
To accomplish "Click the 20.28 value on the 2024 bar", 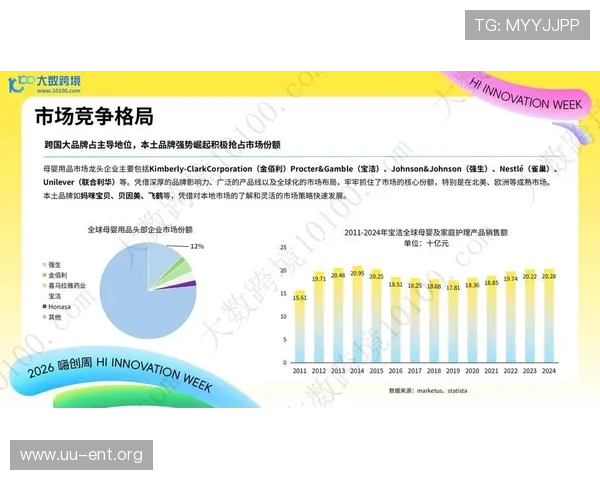I will pyautogui.click(x=549, y=276).
